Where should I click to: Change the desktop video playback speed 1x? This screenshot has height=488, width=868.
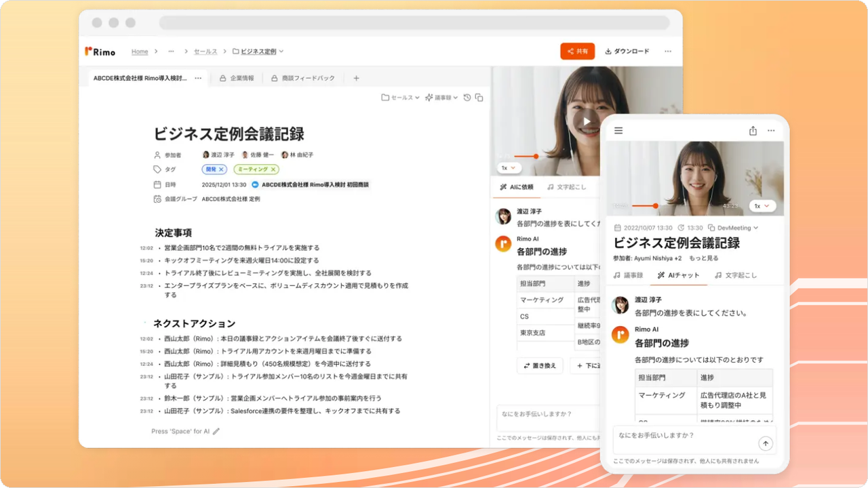point(508,167)
